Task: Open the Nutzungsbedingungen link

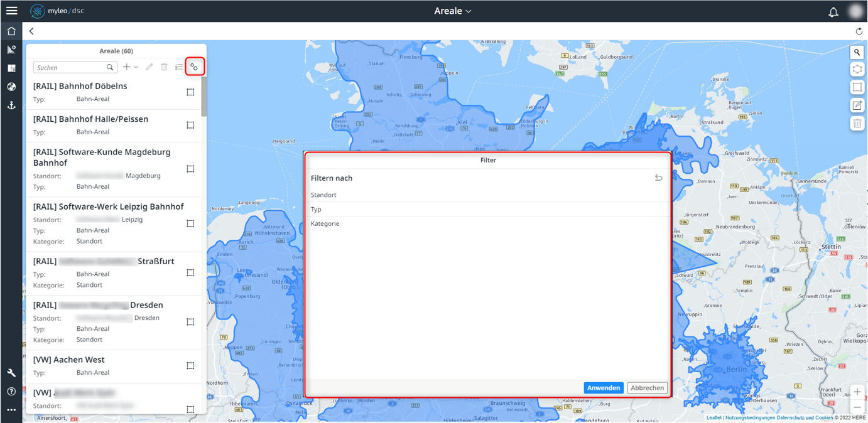Action: tap(750, 418)
